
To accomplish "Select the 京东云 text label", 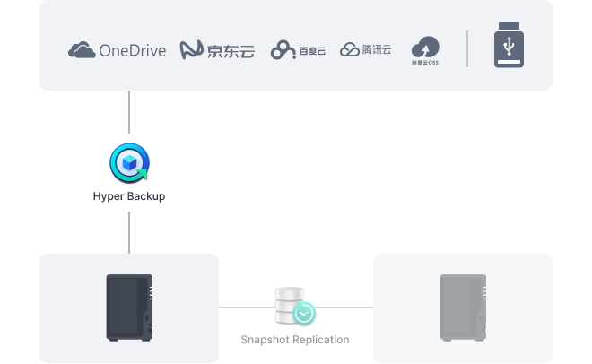I will click(231, 51).
